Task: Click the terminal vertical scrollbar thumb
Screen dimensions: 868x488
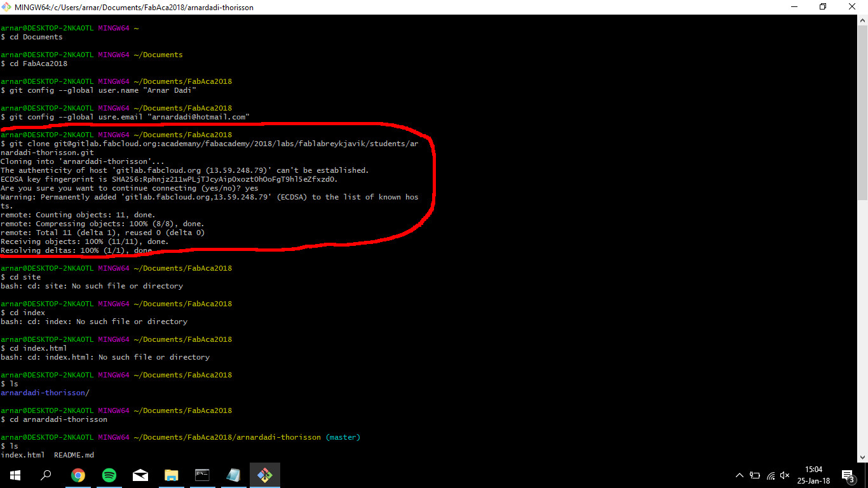Action: click(862, 113)
